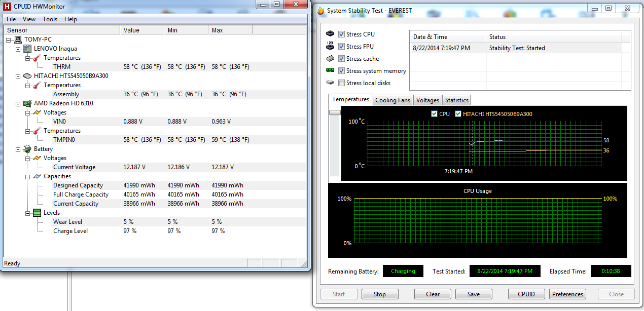This screenshot has height=311, width=644.
Task: Click the memory module icon beside Stress system memory
Action: click(330, 70)
